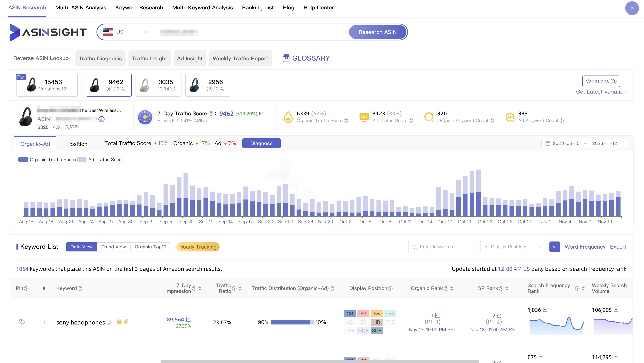Image resolution: width=644 pixels, height=363 pixels.
Task: Open trend icon next to 106,905 search volume
Action: coord(616,310)
